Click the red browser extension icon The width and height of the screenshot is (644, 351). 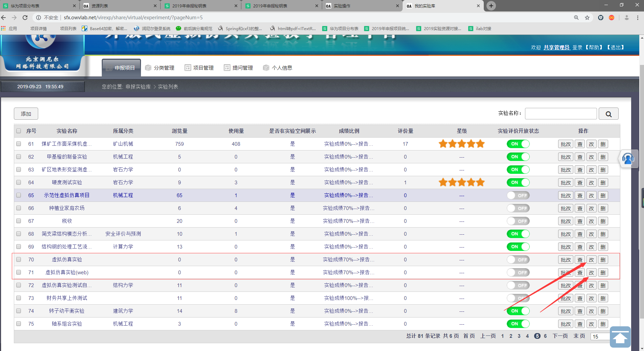click(x=612, y=18)
